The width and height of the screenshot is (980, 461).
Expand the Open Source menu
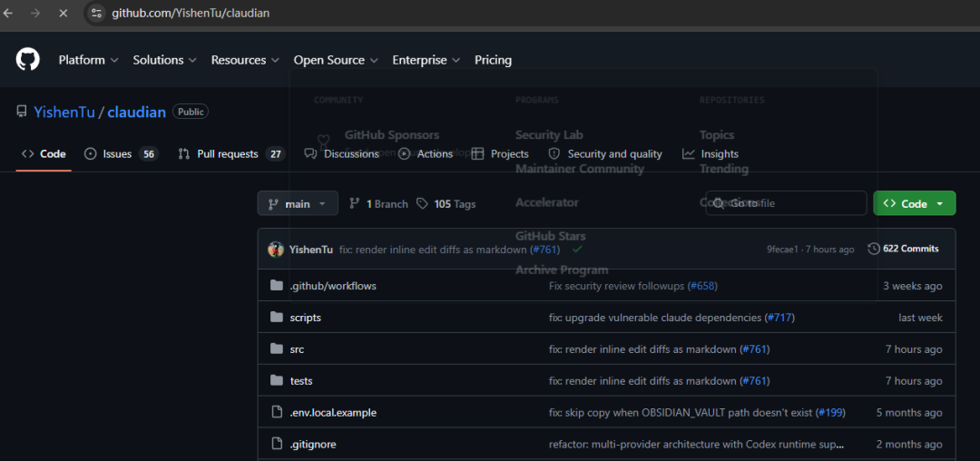(336, 60)
